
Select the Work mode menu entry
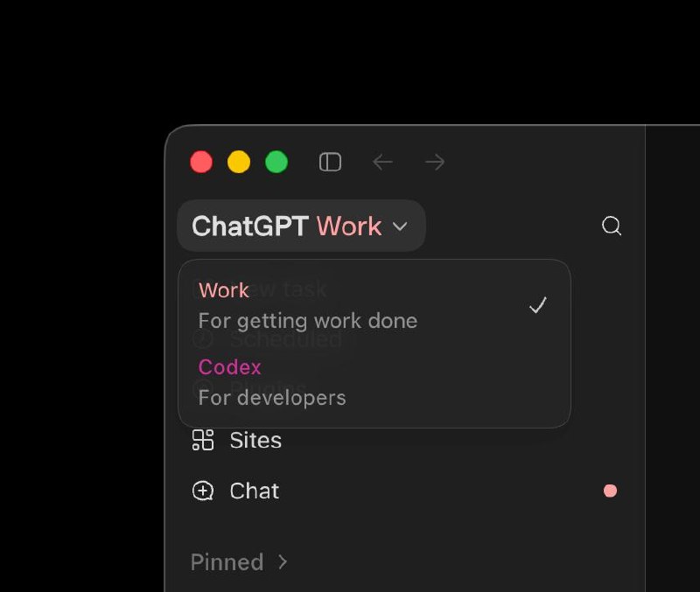[374, 305]
